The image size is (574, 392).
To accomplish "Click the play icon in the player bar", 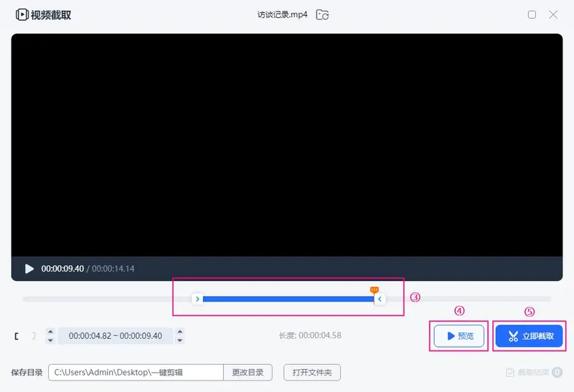I will click(29, 269).
